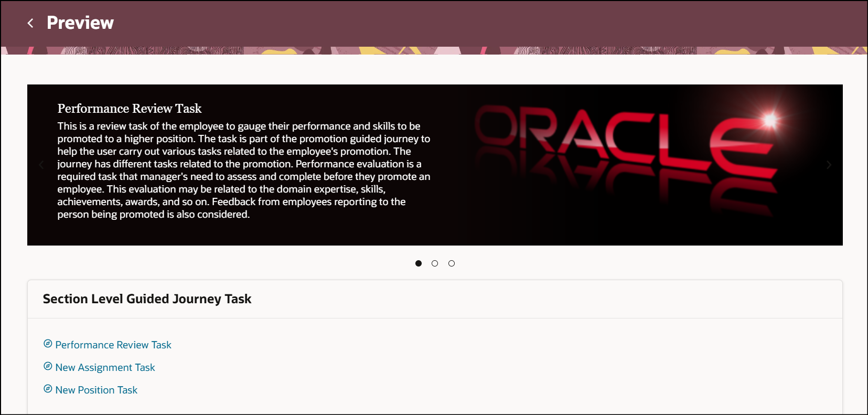Click the Preview page title
This screenshot has height=415, width=868.
(80, 23)
